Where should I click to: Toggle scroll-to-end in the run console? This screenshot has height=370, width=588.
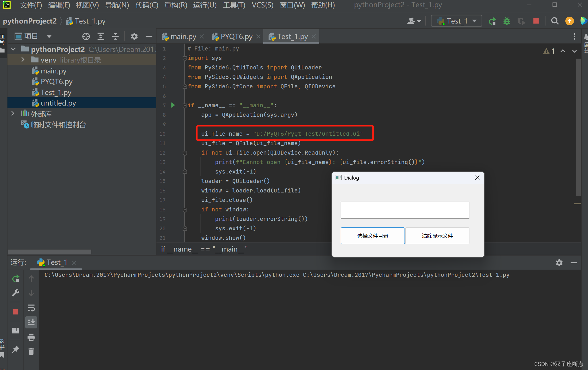click(x=31, y=322)
